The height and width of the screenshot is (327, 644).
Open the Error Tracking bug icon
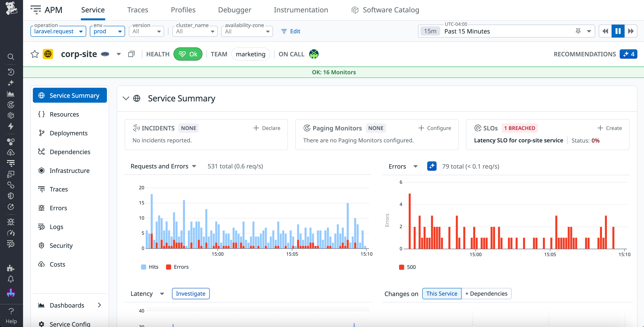(x=11, y=222)
